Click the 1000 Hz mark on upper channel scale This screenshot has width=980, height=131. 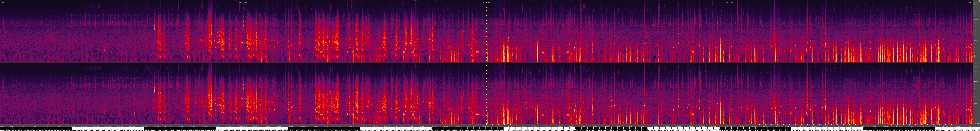pyautogui.click(x=976, y=19)
